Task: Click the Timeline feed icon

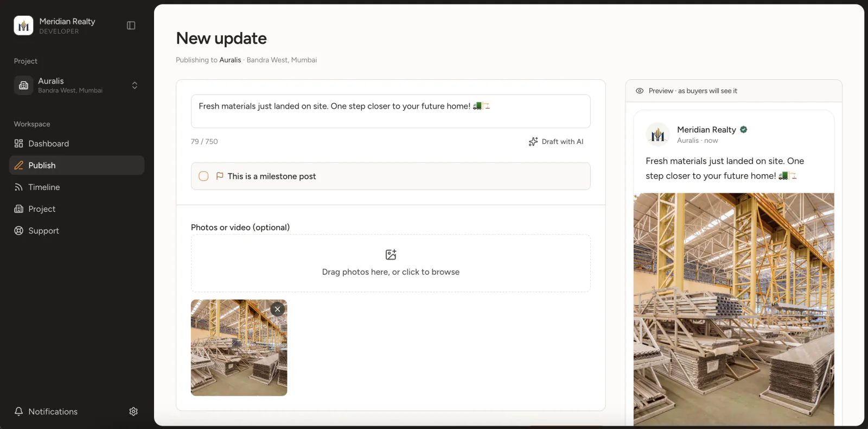Action: [x=18, y=187]
